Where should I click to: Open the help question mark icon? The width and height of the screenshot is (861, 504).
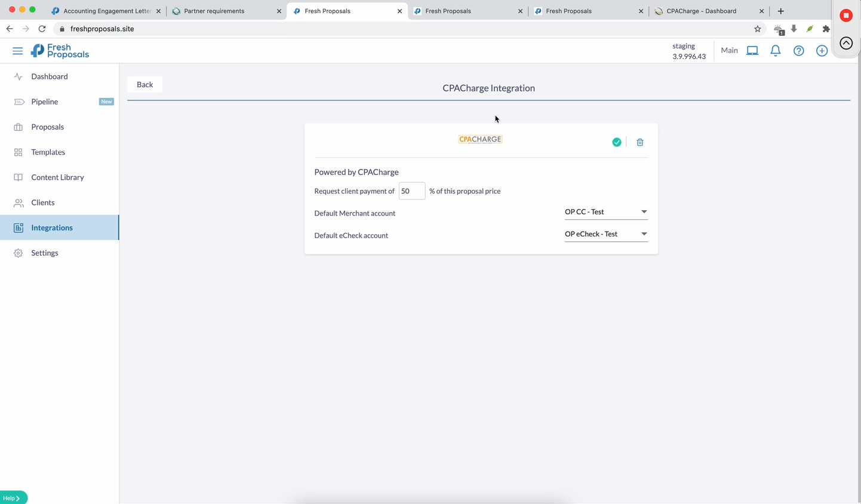point(799,51)
